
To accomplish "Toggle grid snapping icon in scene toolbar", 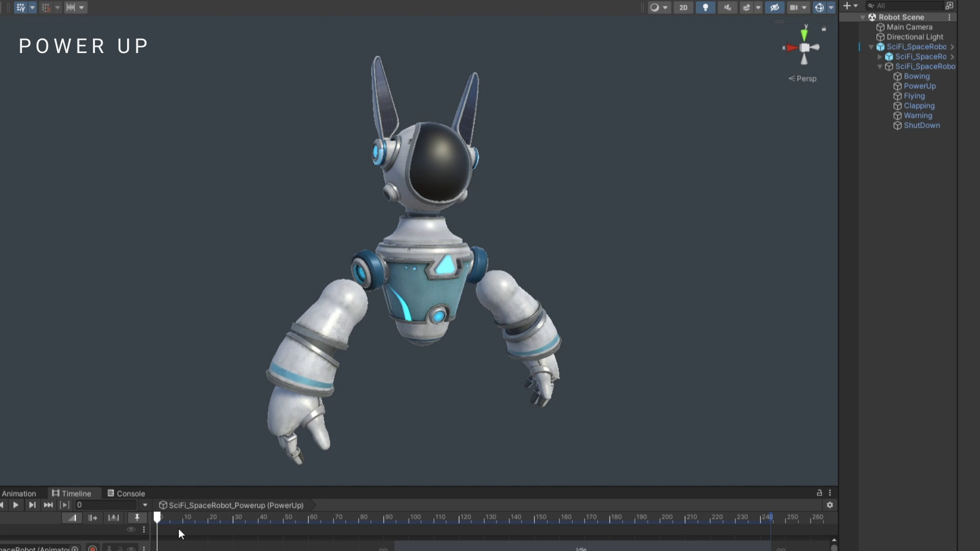I will click(21, 7).
